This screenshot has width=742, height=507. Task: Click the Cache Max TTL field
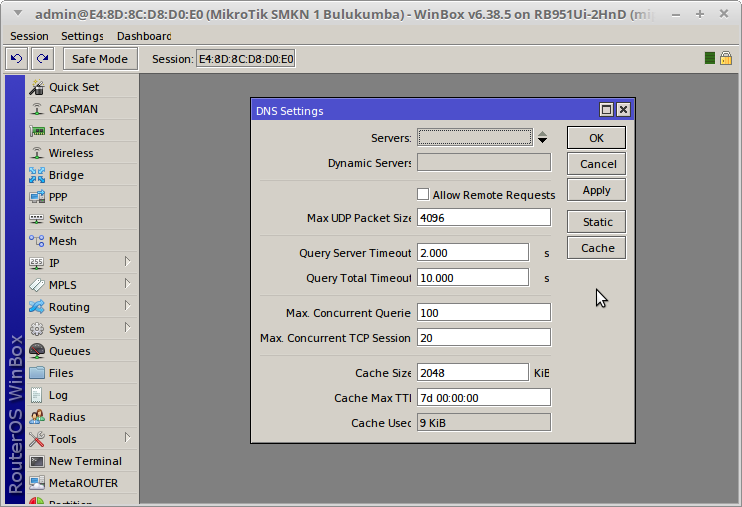(484, 398)
